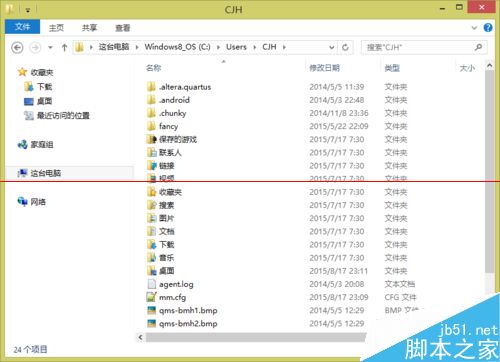
Task: Sort by 名称 column header
Action: [x=154, y=68]
